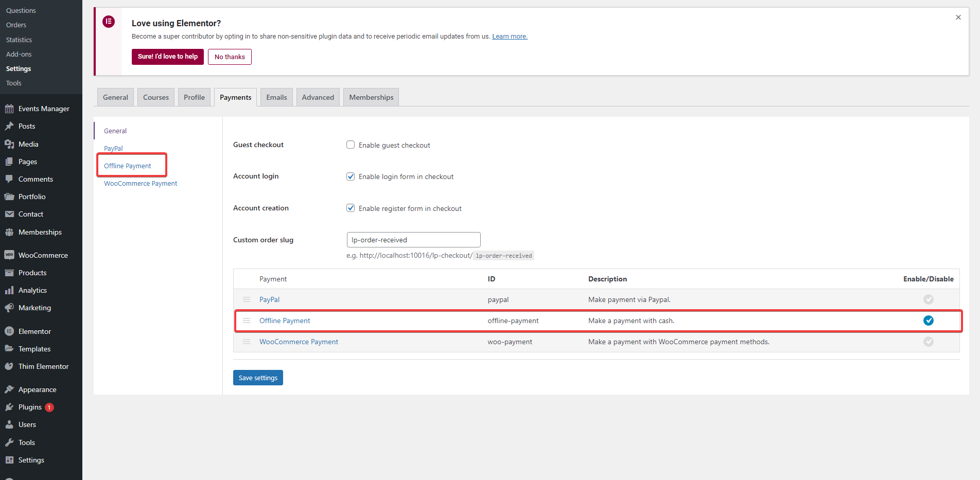The width and height of the screenshot is (980, 480).
Task: Disable the Offline Payment toggle
Action: pos(929,321)
